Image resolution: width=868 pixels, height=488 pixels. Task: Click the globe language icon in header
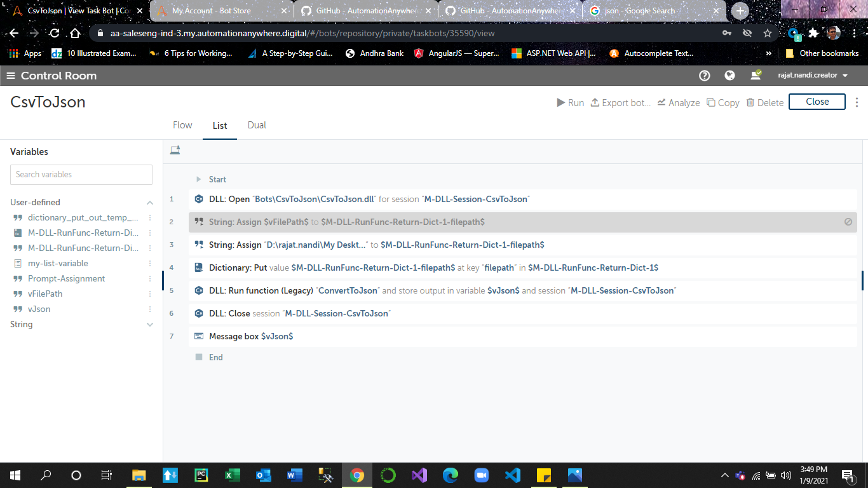(x=729, y=76)
